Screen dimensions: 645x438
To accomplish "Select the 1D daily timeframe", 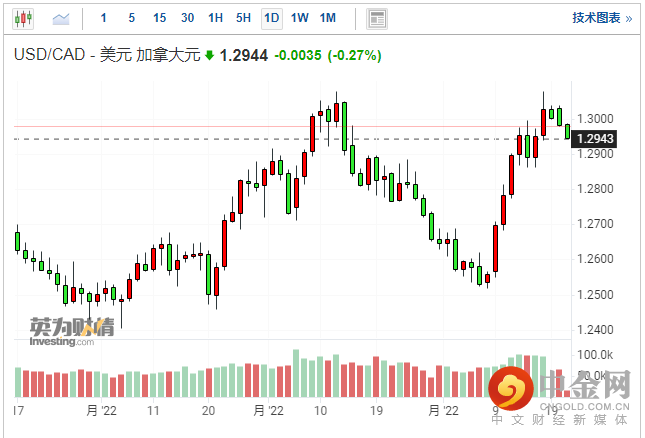I will point(272,18).
